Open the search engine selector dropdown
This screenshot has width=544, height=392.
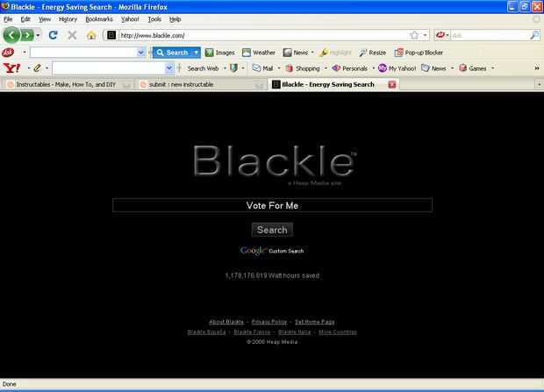(x=442, y=35)
